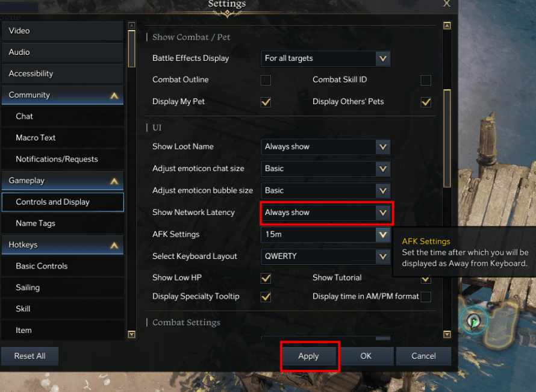Open the Battle Effects Display dropdown

(382, 58)
